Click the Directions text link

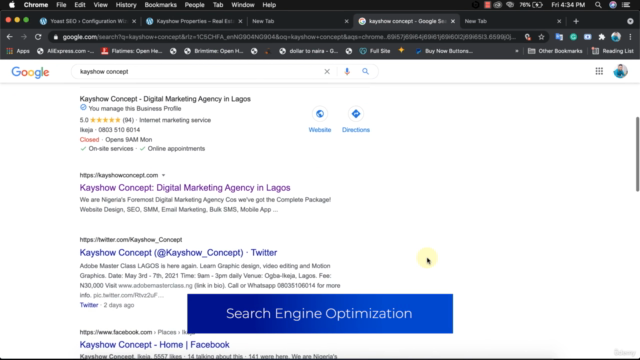(x=356, y=130)
